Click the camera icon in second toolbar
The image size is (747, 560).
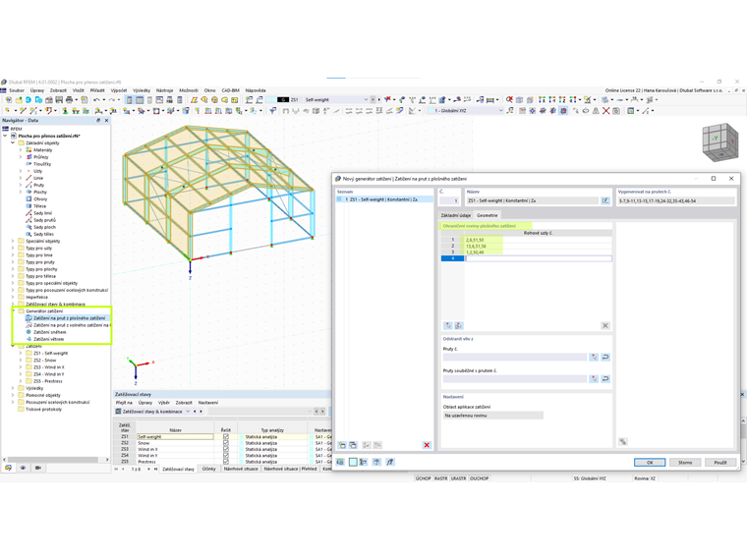tap(616, 110)
